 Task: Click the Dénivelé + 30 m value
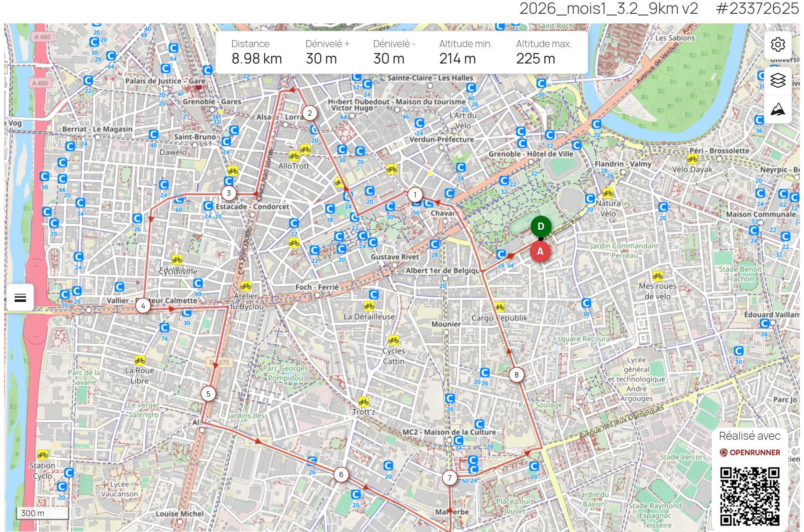pyautogui.click(x=321, y=58)
